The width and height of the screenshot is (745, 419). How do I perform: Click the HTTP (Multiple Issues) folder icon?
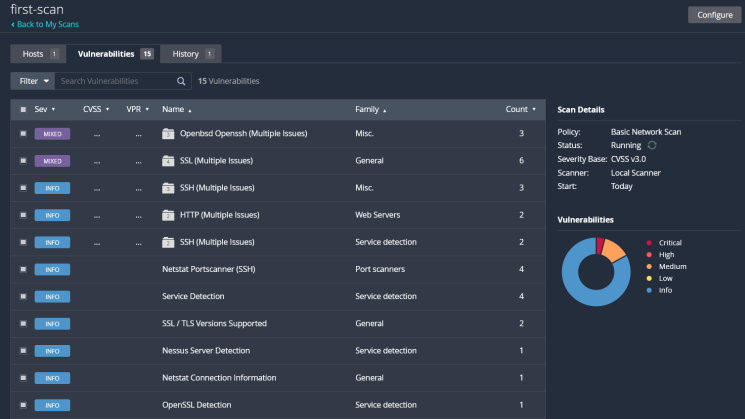tap(168, 215)
